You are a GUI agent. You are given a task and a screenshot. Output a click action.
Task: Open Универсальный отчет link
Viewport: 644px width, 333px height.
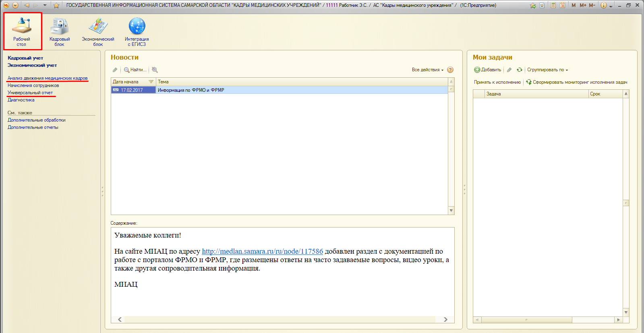30,93
